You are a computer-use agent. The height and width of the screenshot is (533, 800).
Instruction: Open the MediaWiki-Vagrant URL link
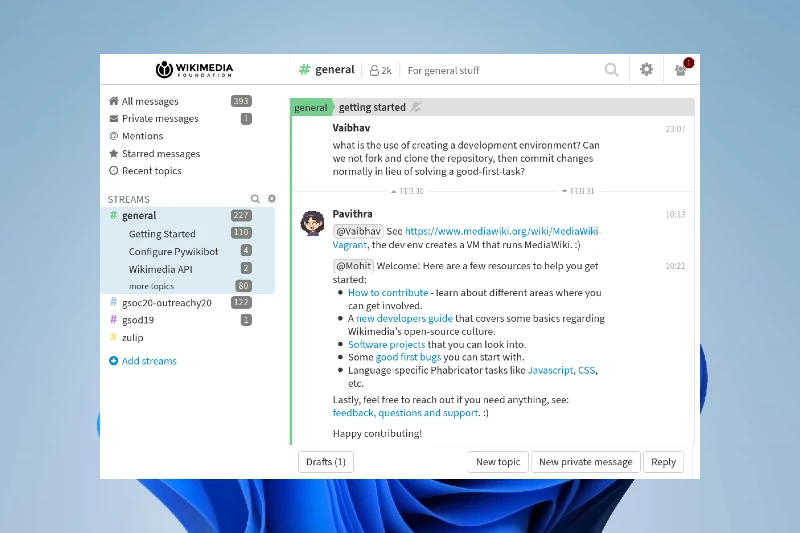503,231
